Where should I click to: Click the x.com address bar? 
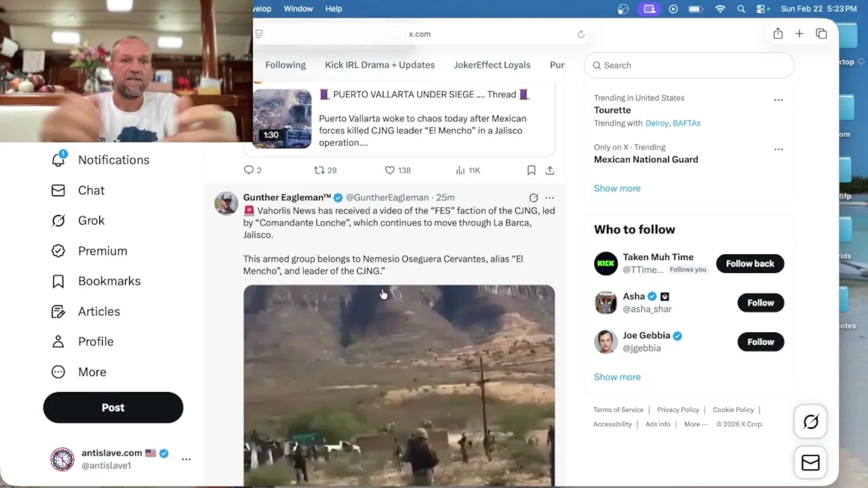pos(420,34)
